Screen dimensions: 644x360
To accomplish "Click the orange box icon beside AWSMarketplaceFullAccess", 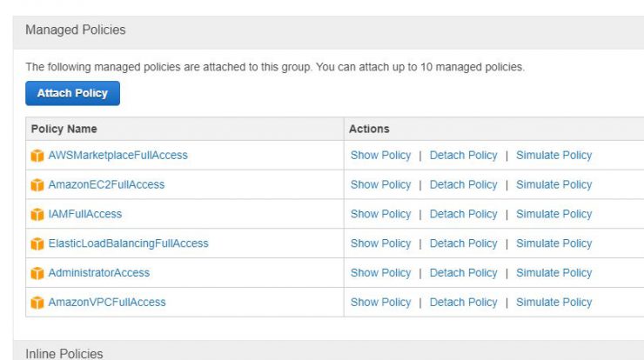I will tap(37, 156).
